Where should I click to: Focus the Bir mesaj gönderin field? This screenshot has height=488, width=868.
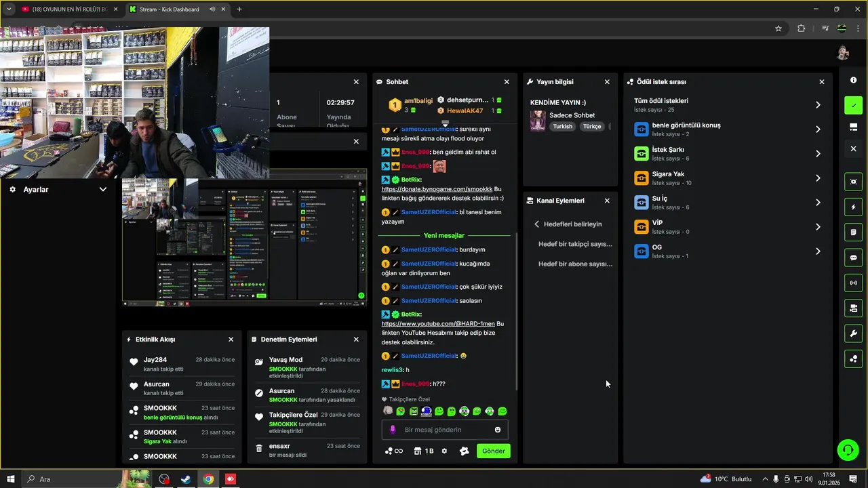[x=445, y=430]
